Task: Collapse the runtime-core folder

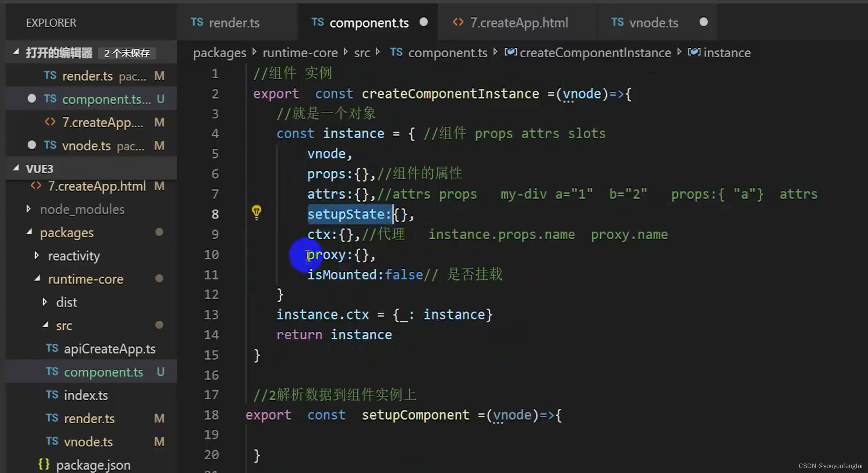Action: 37,279
